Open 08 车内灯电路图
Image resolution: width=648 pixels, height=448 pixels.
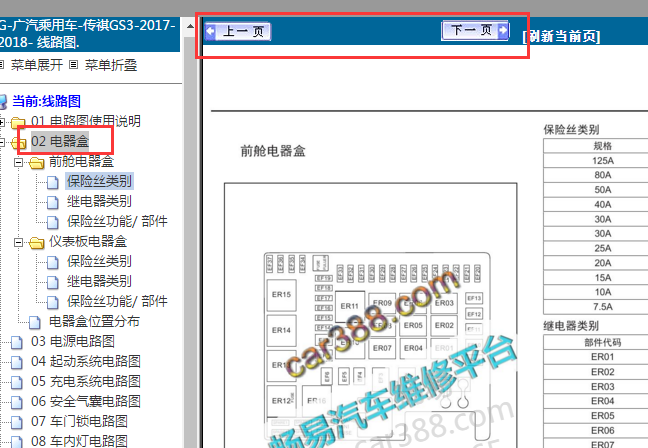(x=79, y=441)
